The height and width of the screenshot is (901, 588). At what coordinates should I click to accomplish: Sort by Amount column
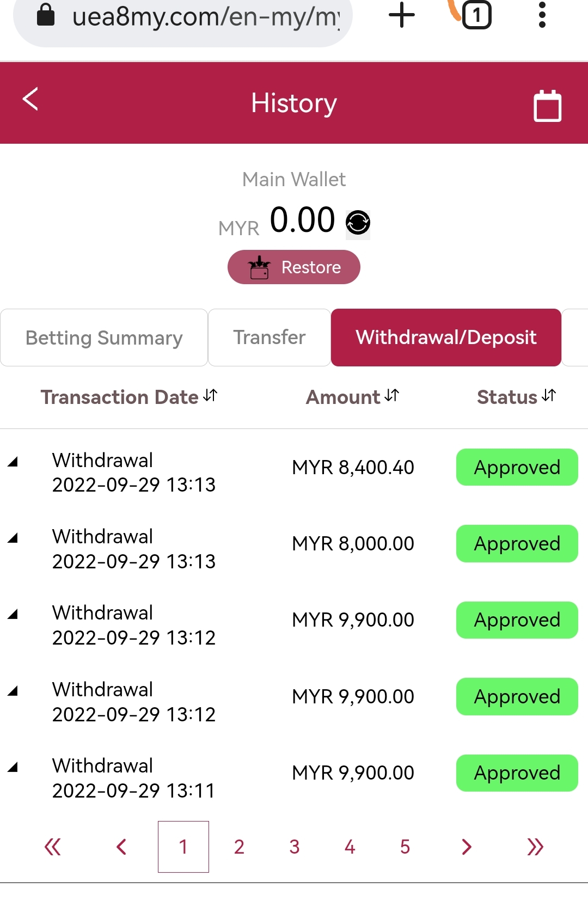click(352, 397)
